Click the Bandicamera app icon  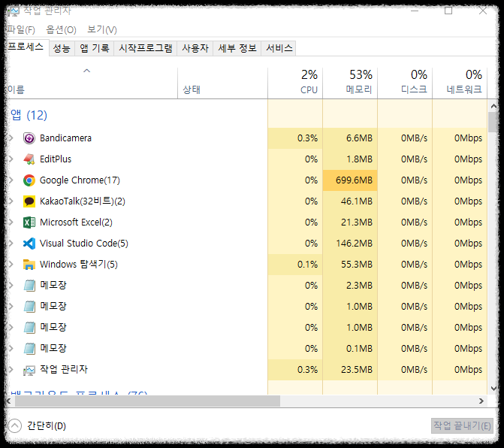(x=29, y=138)
